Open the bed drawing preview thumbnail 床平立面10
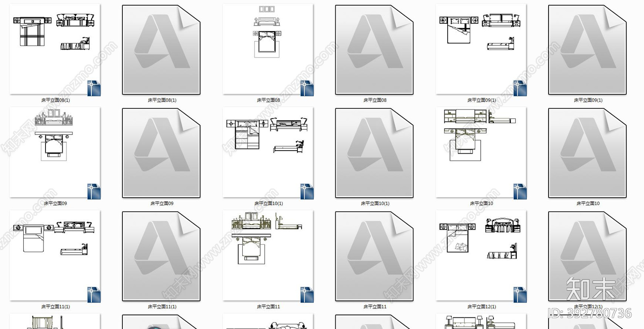Viewport: 644px width, 329px height. point(481,153)
